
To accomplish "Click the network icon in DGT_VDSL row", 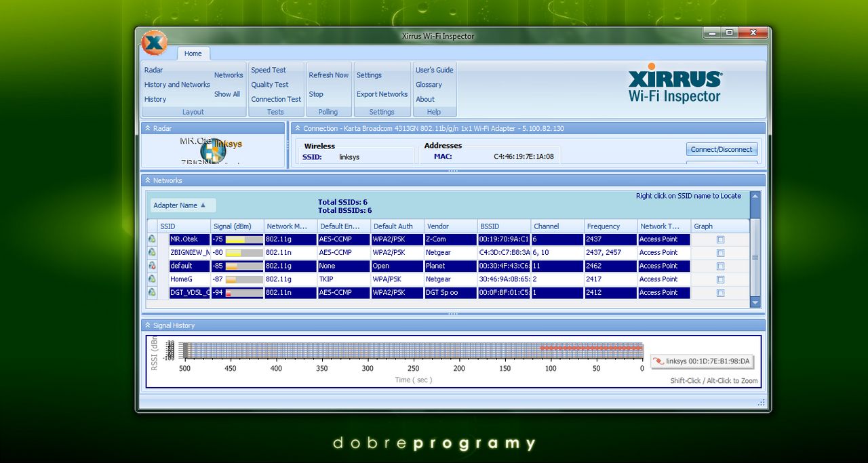I will click(153, 293).
